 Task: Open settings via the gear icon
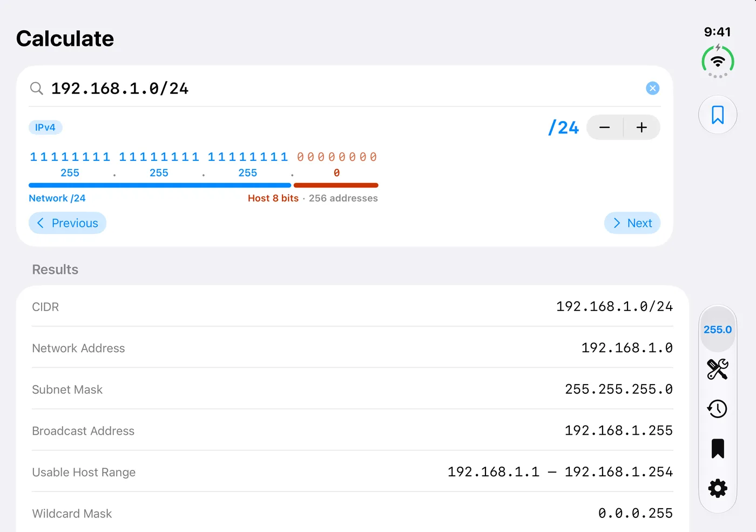point(718,488)
